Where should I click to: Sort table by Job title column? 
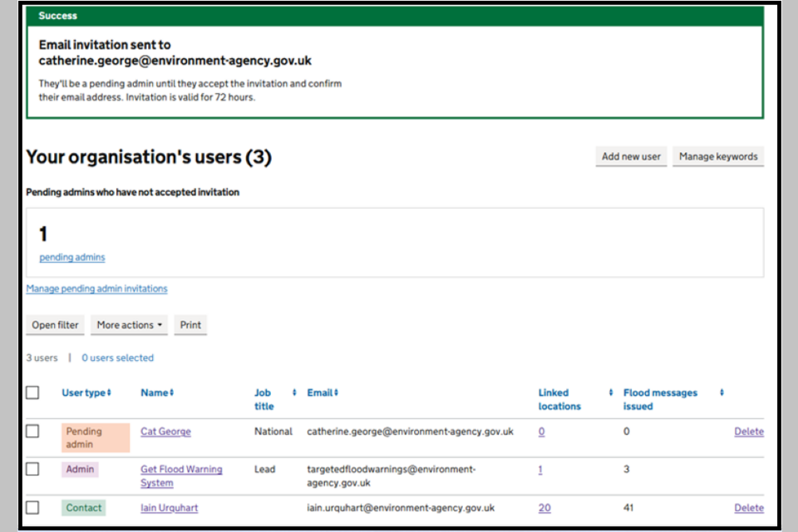pos(273,399)
